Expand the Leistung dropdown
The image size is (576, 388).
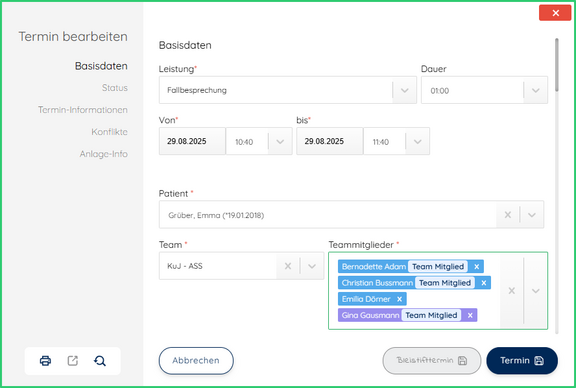[404, 90]
